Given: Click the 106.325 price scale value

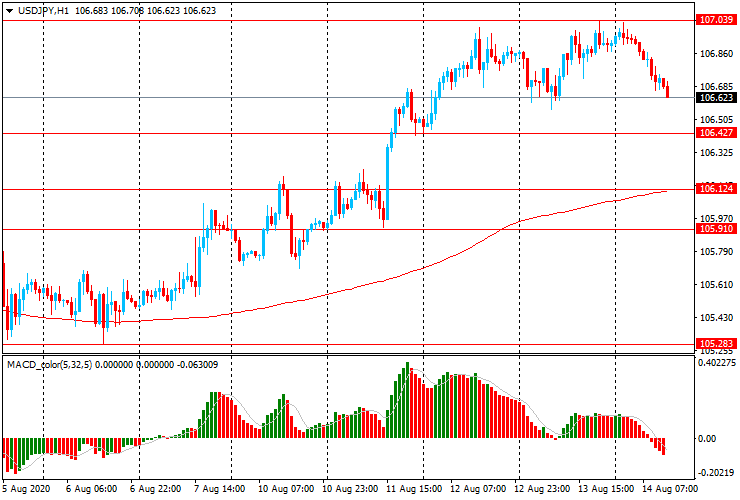Looking at the screenshot, I should coord(716,153).
